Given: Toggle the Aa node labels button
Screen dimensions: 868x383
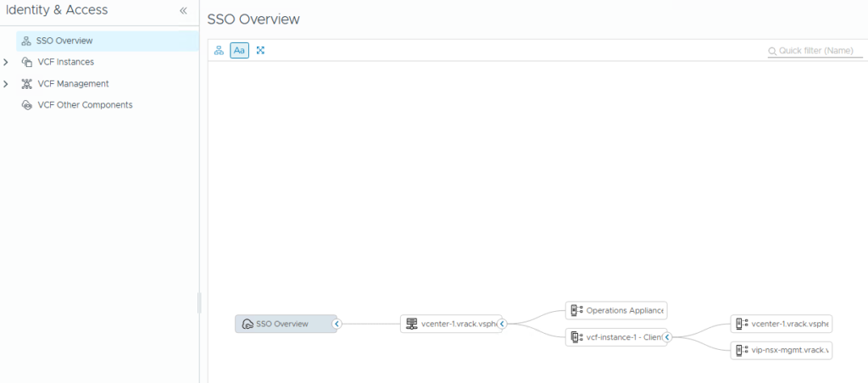Looking at the screenshot, I should point(239,51).
